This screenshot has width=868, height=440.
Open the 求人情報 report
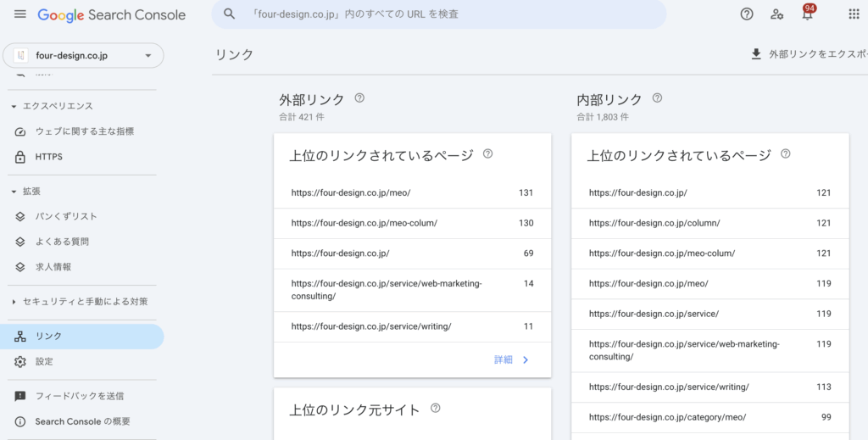(82, 267)
